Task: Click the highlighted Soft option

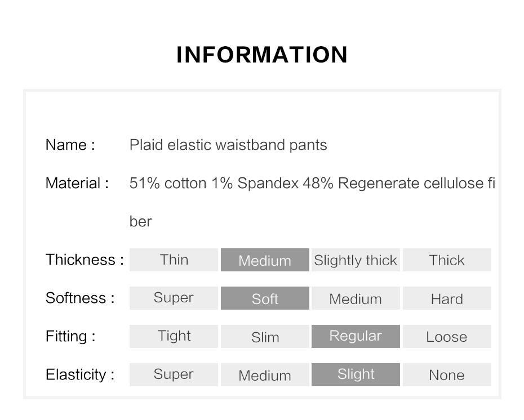Action: tap(265, 298)
